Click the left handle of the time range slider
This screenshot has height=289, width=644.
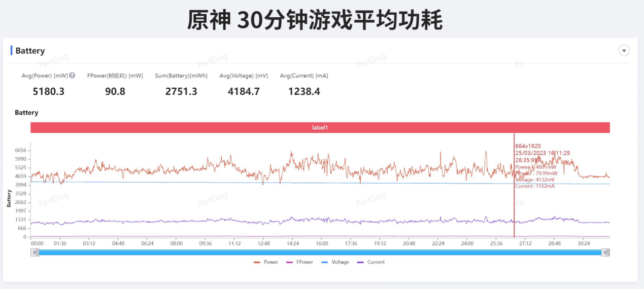(x=35, y=252)
